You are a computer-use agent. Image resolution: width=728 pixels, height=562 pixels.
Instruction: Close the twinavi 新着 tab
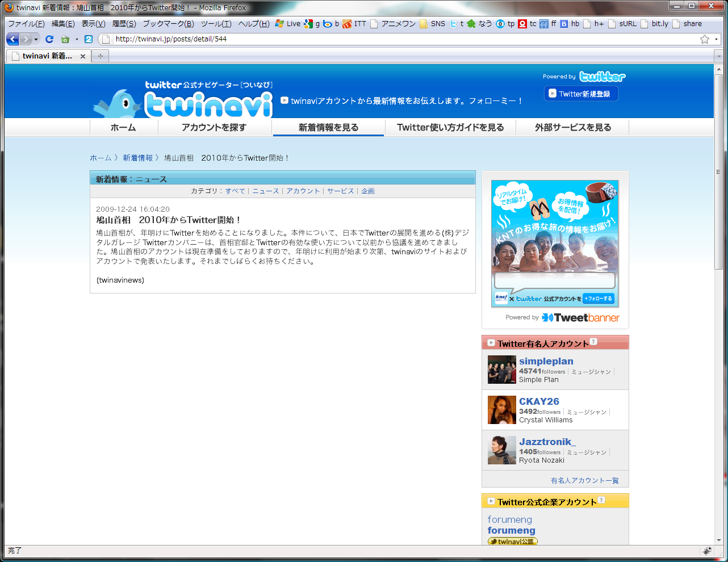tap(83, 56)
